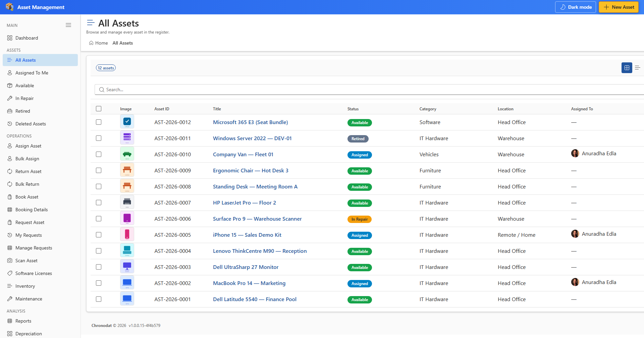
Task: Open MacBook Pro 14 — Marketing link
Action: (249, 283)
